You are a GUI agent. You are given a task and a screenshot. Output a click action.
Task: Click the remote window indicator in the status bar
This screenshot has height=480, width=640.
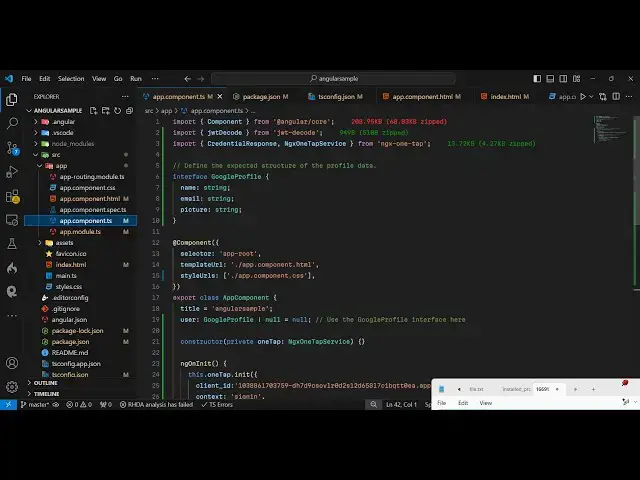[8, 404]
